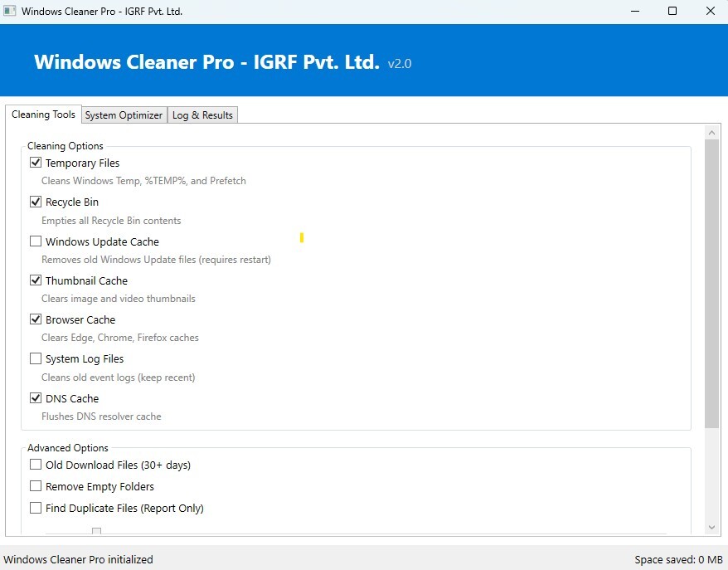Open the Log & Results tab
This screenshot has width=728, height=570.
[202, 115]
